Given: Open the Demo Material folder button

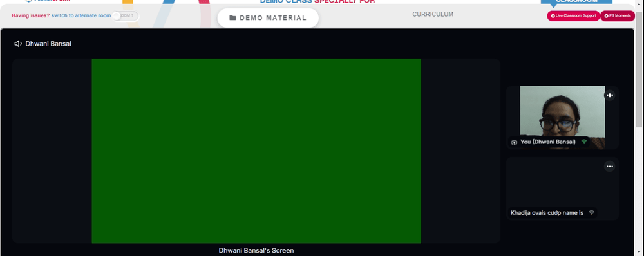Looking at the screenshot, I should pos(268,18).
